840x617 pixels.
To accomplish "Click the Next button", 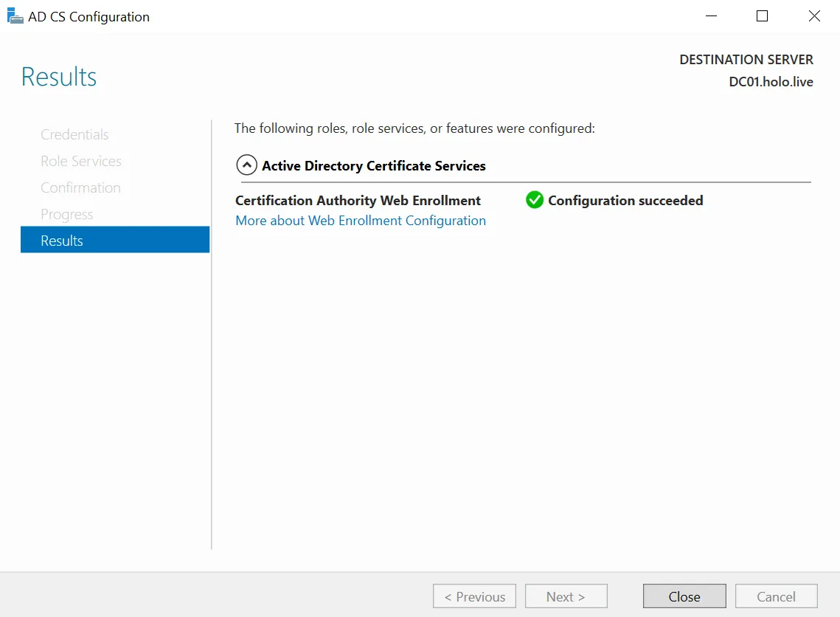I will pos(566,596).
